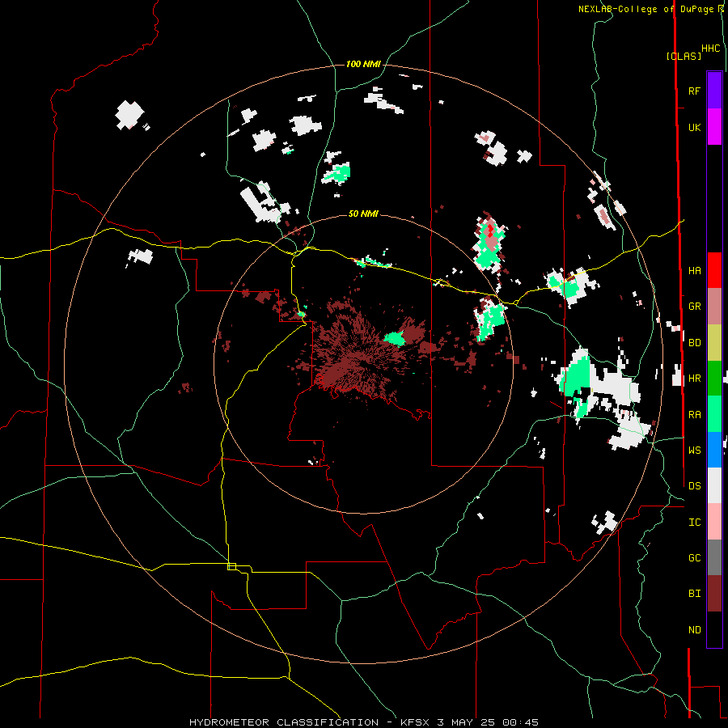728x728 pixels.
Task: Click the blue WS legend swatch
Action: click(x=714, y=450)
